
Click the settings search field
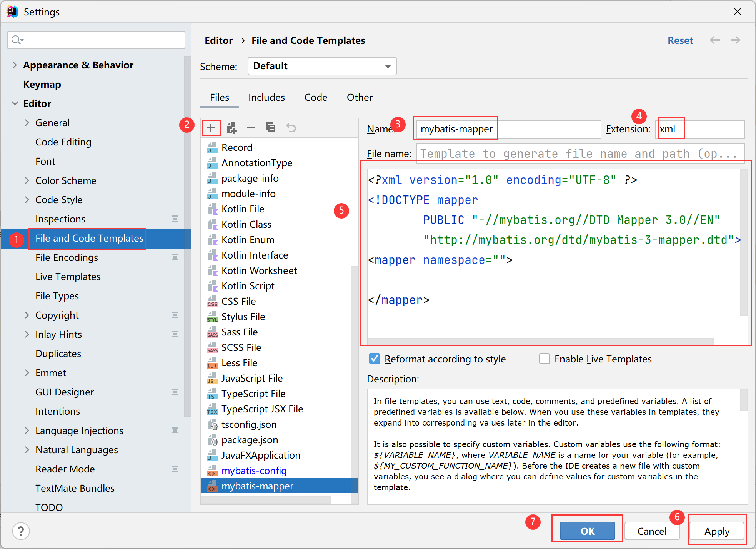(96, 40)
